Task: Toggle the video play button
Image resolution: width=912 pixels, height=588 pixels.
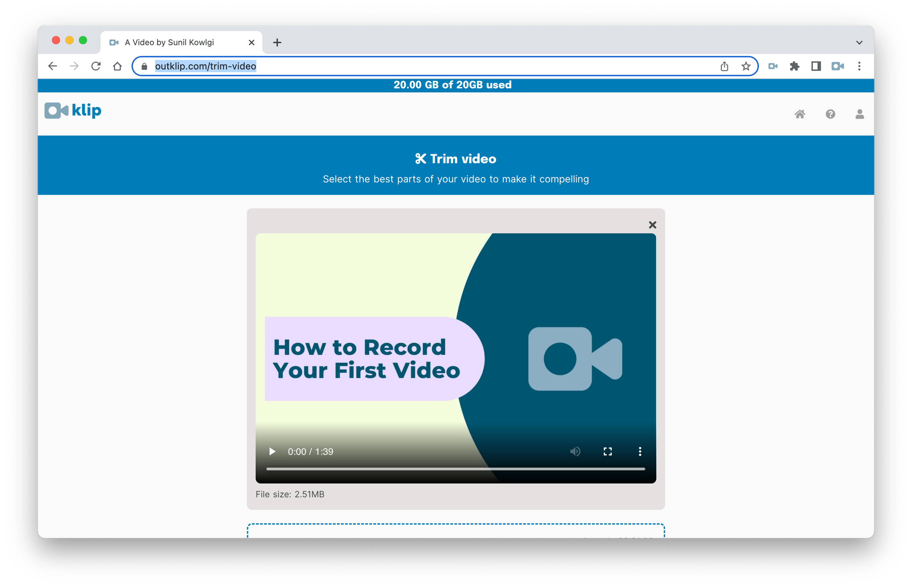Action: click(272, 452)
